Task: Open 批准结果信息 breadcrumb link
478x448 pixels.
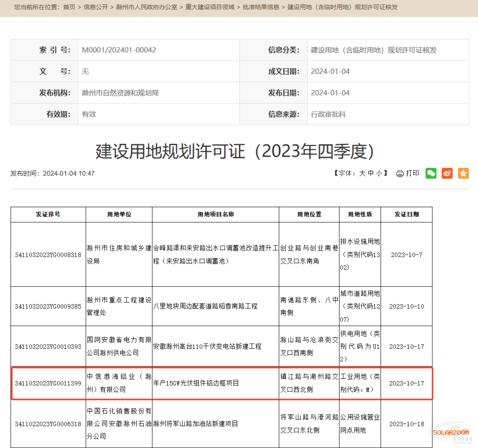Action: click(261, 7)
